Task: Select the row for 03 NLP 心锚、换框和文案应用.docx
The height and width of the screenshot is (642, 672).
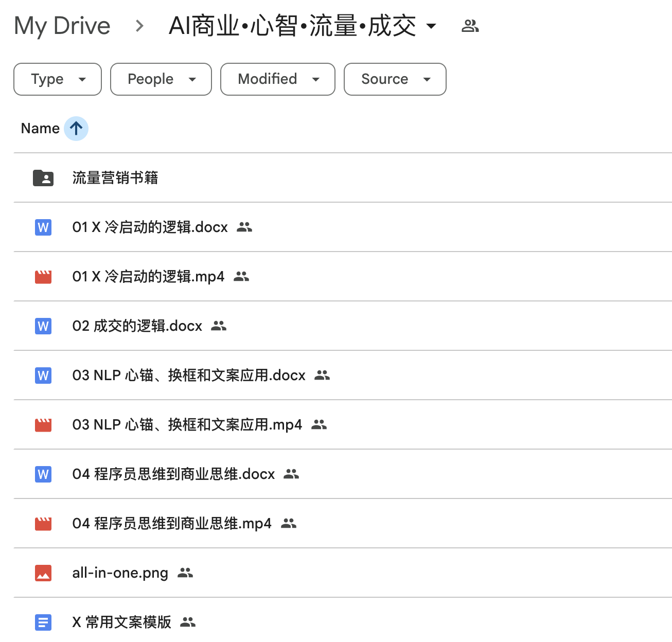Action: coord(188,375)
